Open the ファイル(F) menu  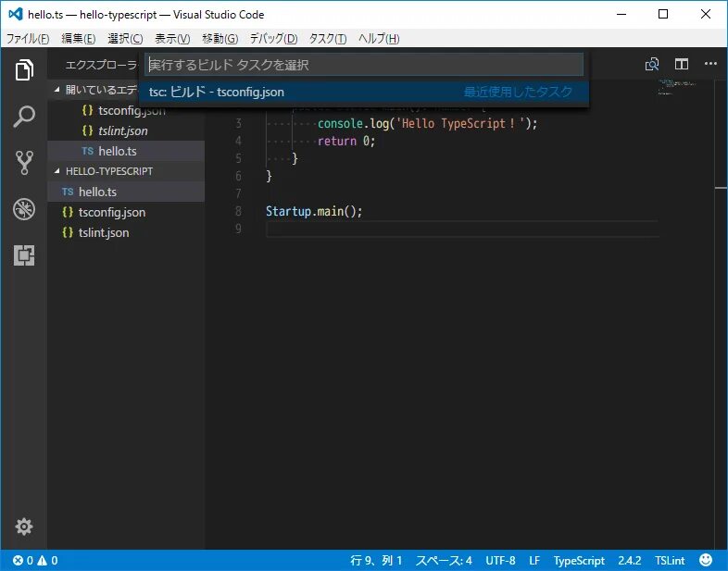28,39
